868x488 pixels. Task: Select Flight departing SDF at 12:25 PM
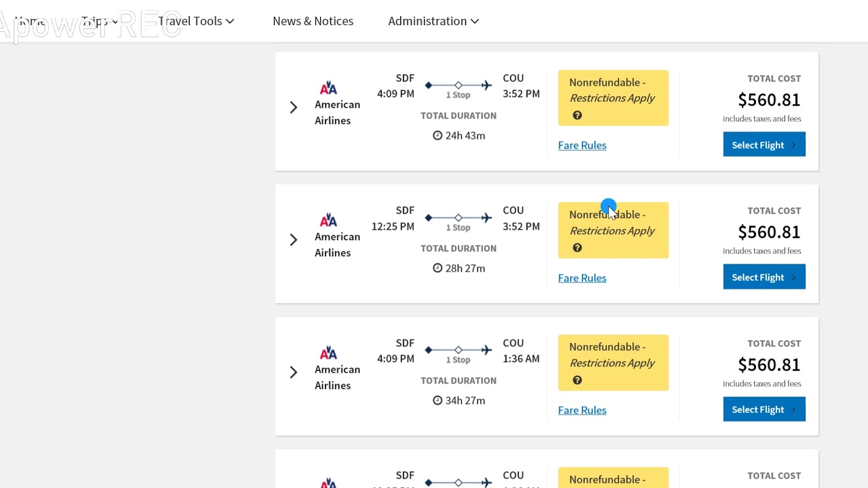click(x=764, y=277)
